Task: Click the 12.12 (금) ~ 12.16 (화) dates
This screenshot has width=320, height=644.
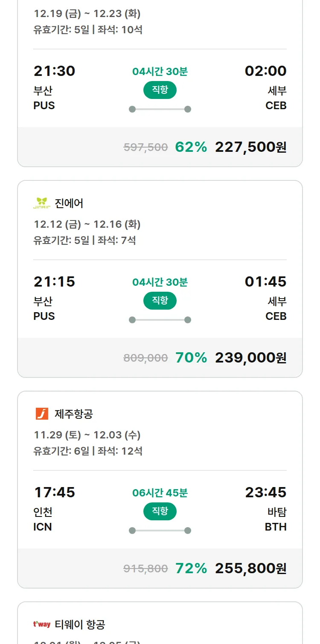Action: [87, 224]
